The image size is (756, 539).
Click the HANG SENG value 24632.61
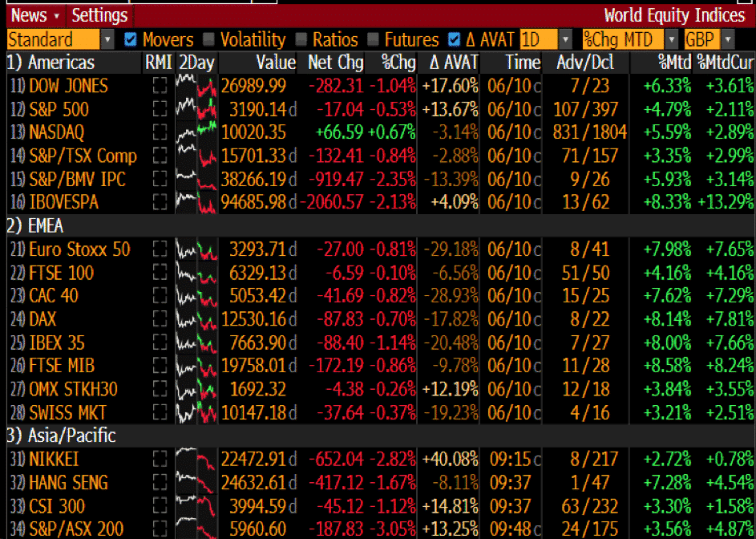click(253, 483)
